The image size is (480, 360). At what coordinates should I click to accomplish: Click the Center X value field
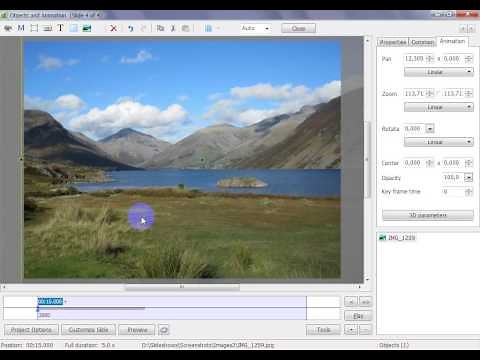(414, 163)
